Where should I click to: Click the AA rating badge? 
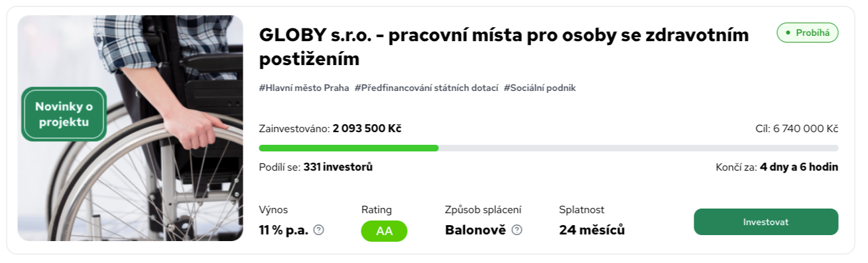click(x=384, y=231)
